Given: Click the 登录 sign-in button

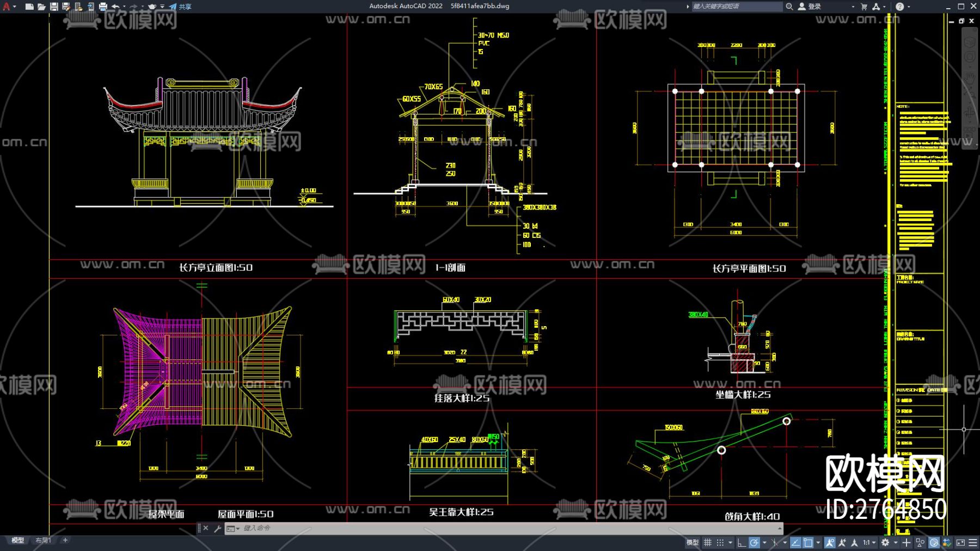Looking at the screenshot, I should (810, 7).
